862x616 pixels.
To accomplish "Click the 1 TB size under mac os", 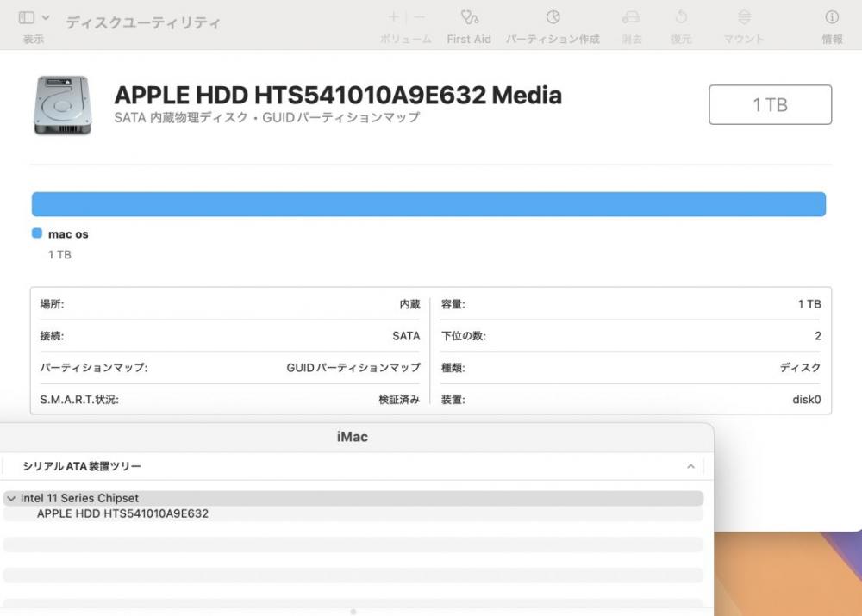I will [59, 255].
